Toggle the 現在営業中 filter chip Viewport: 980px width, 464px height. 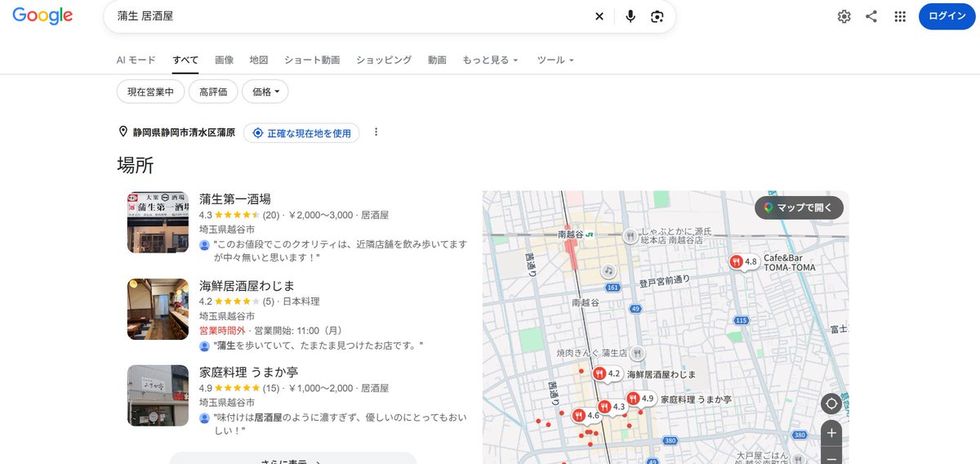[x=151, y=92]
